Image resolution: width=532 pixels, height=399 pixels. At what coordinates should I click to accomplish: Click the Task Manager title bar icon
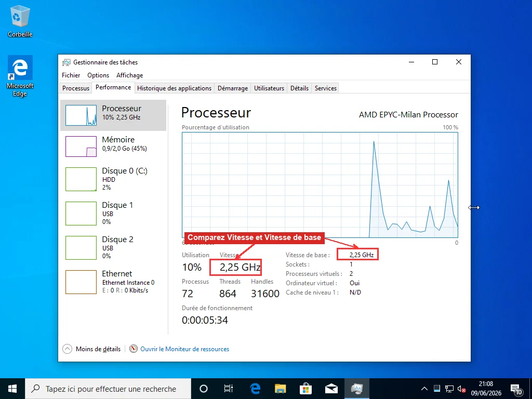coord(66,62)
